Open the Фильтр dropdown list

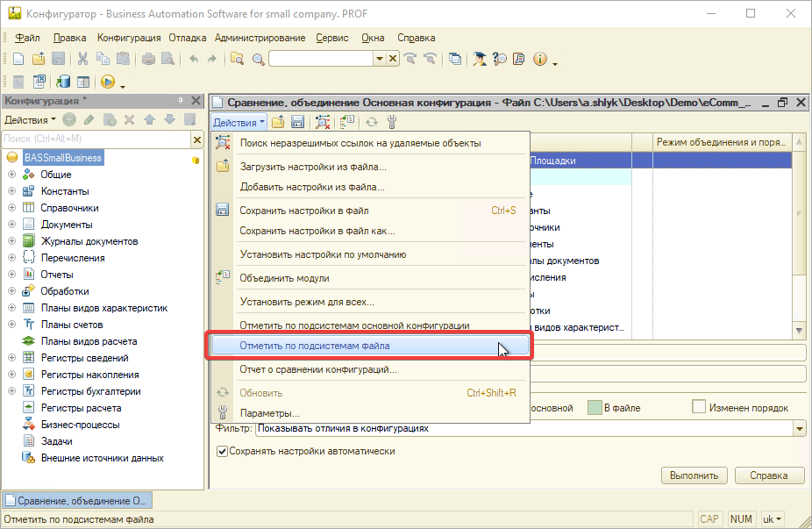click(798, 429)
